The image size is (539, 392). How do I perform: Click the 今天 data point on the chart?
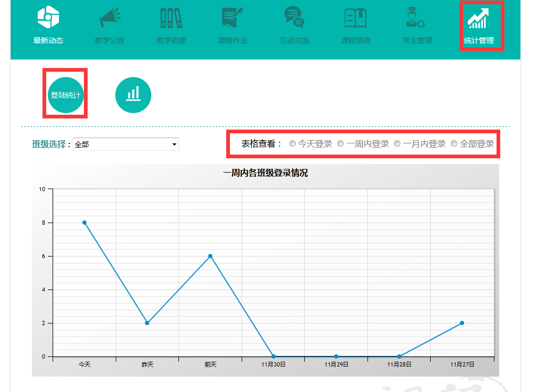(x=84, y=223)
